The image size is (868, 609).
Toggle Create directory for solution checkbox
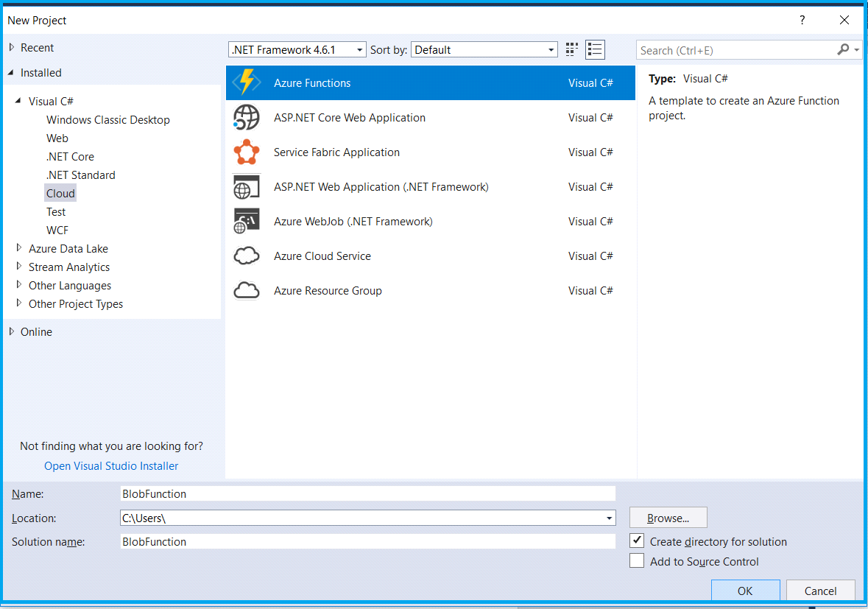637,541
